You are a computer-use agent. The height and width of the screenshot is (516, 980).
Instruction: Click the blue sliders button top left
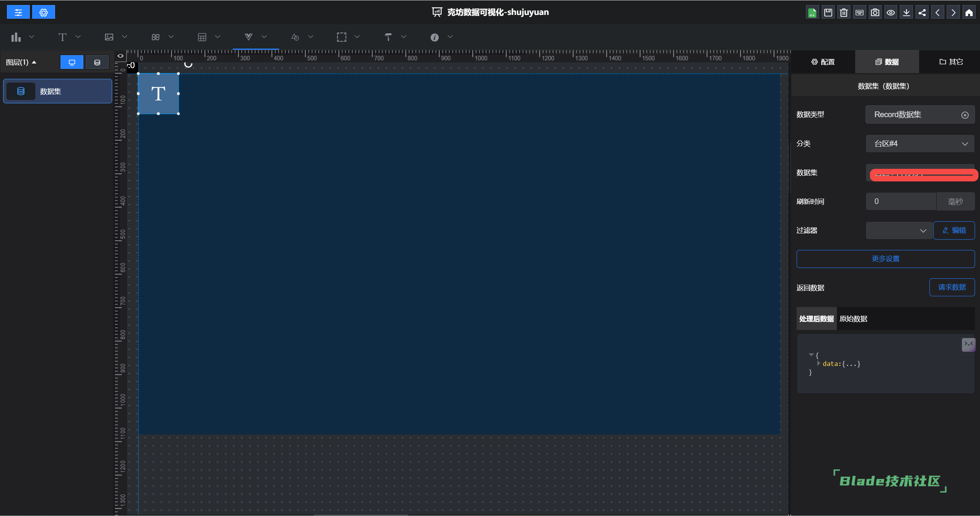(x=18, y=12)
